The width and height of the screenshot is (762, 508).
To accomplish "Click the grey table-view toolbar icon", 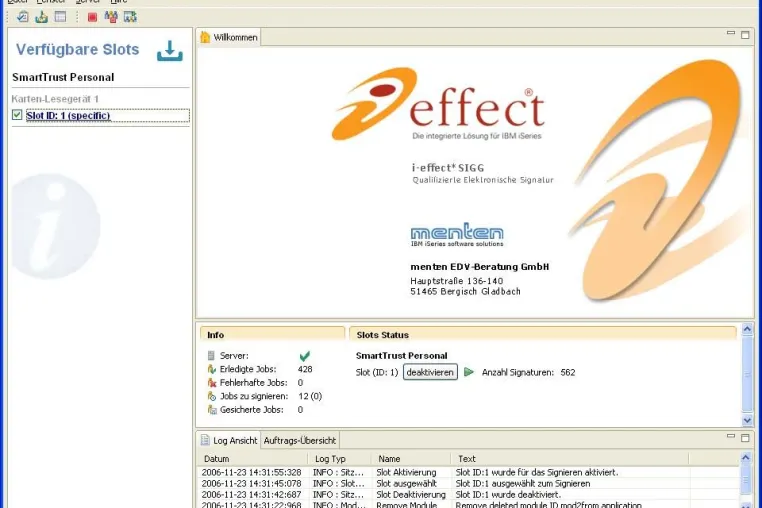I will [x=60, y=17].
